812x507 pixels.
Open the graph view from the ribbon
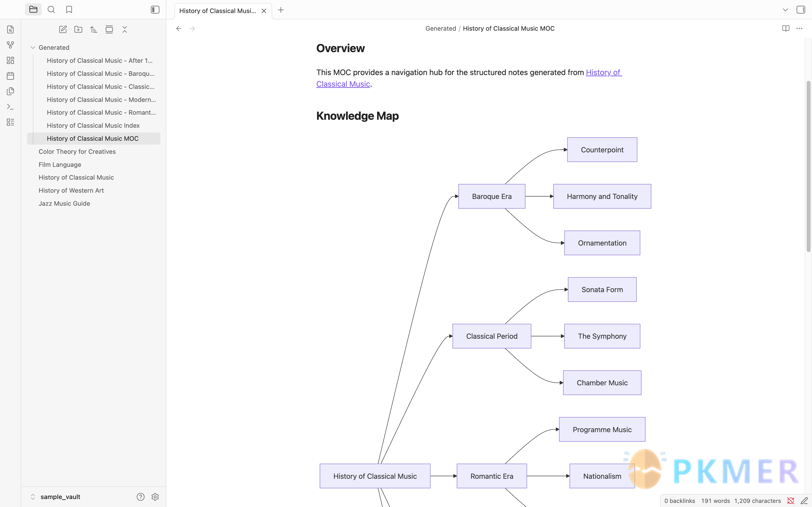pos(10,45)
